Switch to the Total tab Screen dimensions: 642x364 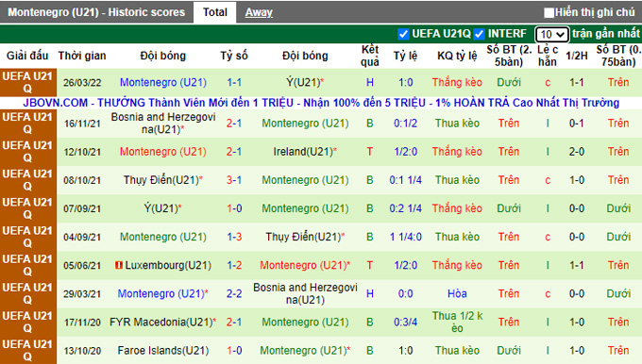[x=215, y=12]
